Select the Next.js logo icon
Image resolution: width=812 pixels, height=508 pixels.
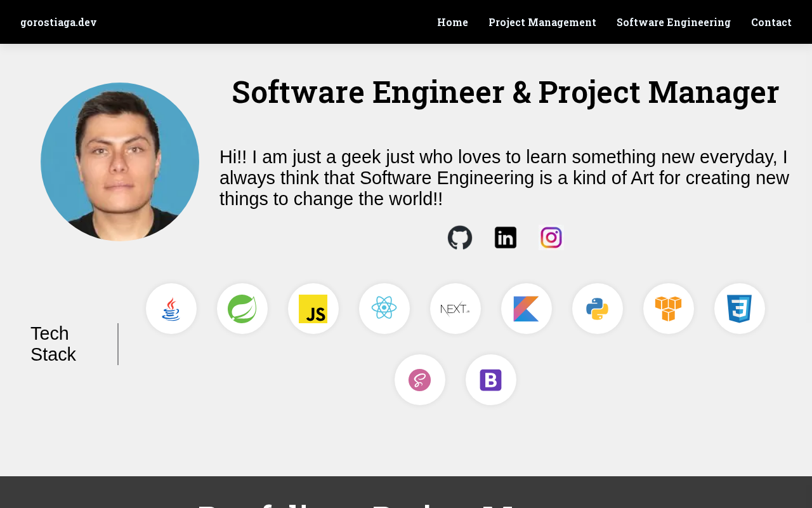[455, 309]
